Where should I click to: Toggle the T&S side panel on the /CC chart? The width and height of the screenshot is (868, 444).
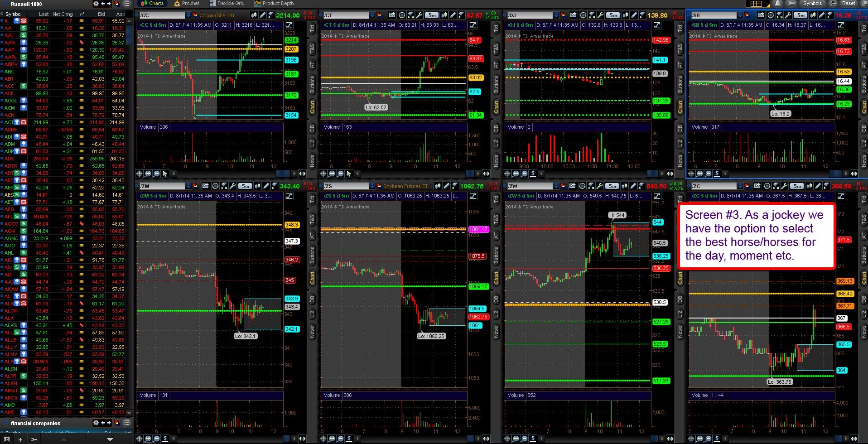coord(312,48)
